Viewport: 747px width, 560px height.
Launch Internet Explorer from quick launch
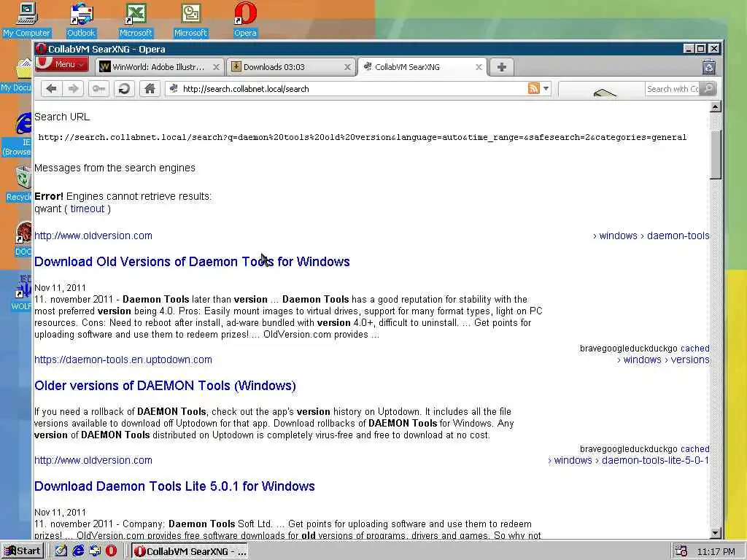(x=78, y=551)
